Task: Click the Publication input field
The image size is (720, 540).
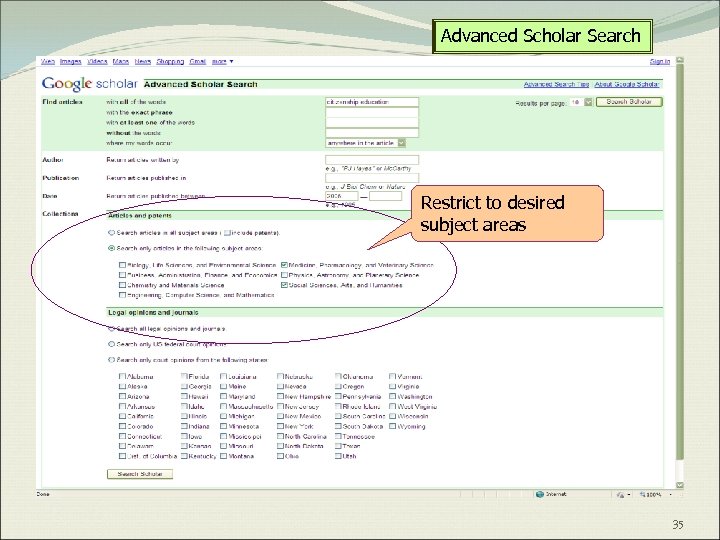Action: pyautogui.click(x=372, y=178)
